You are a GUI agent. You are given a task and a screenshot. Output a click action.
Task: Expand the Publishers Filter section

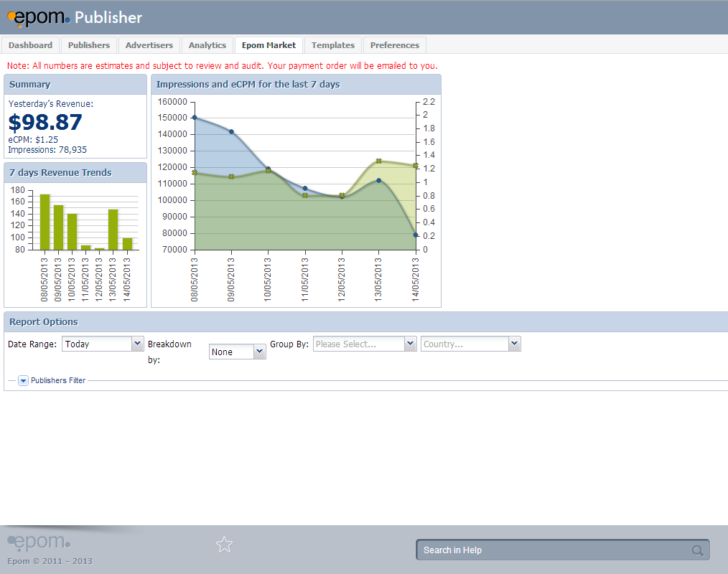(23, 380)
